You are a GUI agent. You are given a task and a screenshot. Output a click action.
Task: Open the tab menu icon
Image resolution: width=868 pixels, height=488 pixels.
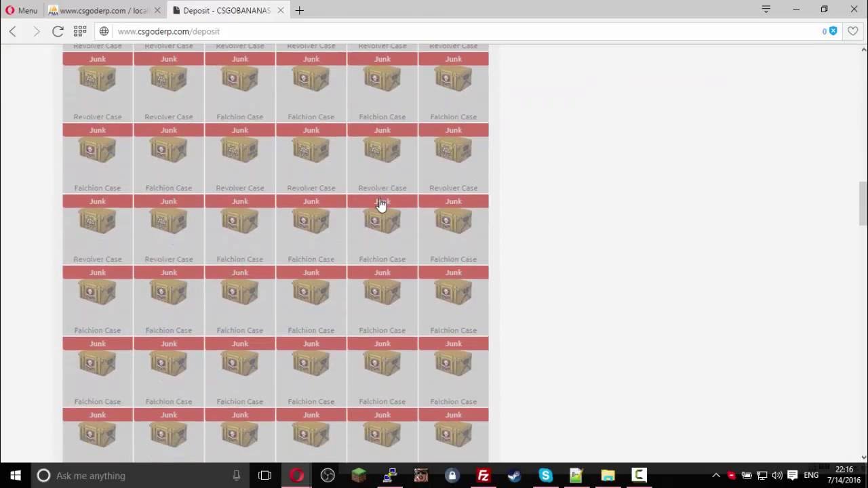pyautogui.click(x=766, y=9)
